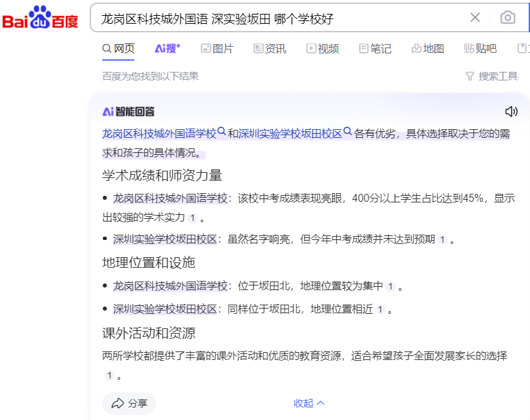Play audio with speaker icon
Screen dimensions: 530x420
click(511, 111)
